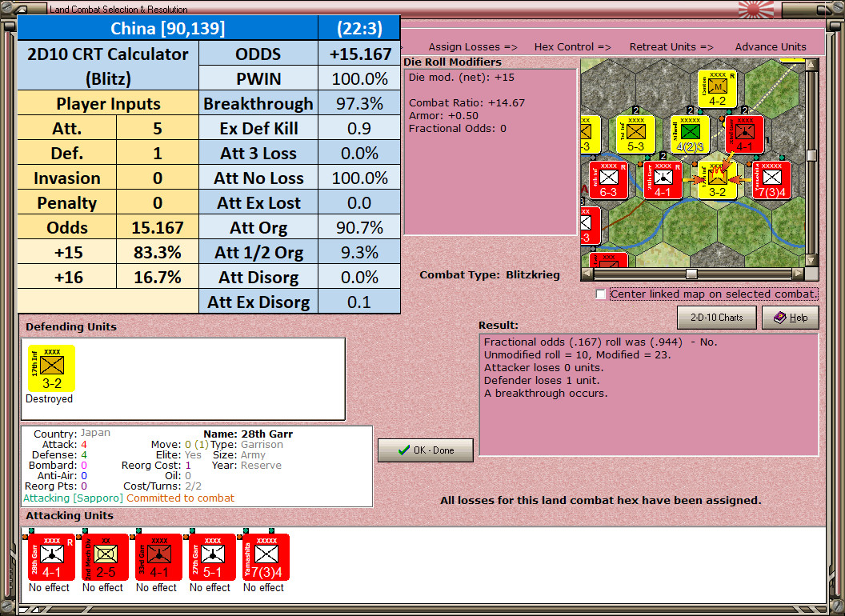Open the Help button
This screenshot has height=616, width=845.
click(x=791, y=318)
